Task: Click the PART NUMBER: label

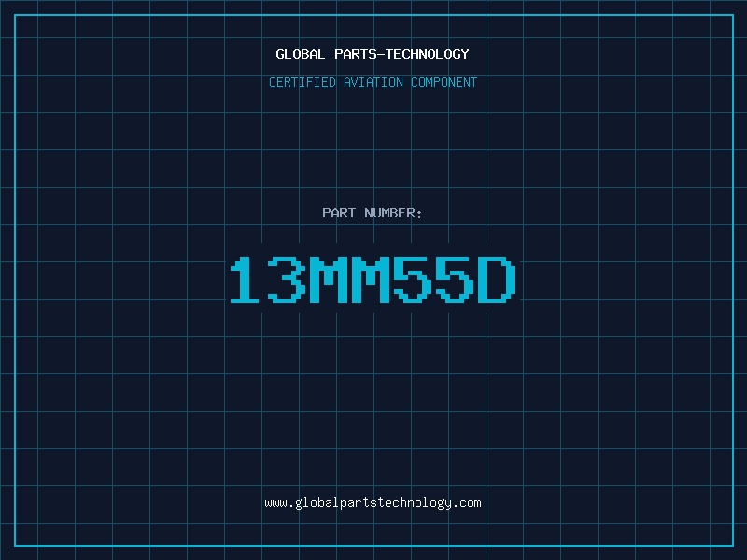Action: tap(373, 213)
